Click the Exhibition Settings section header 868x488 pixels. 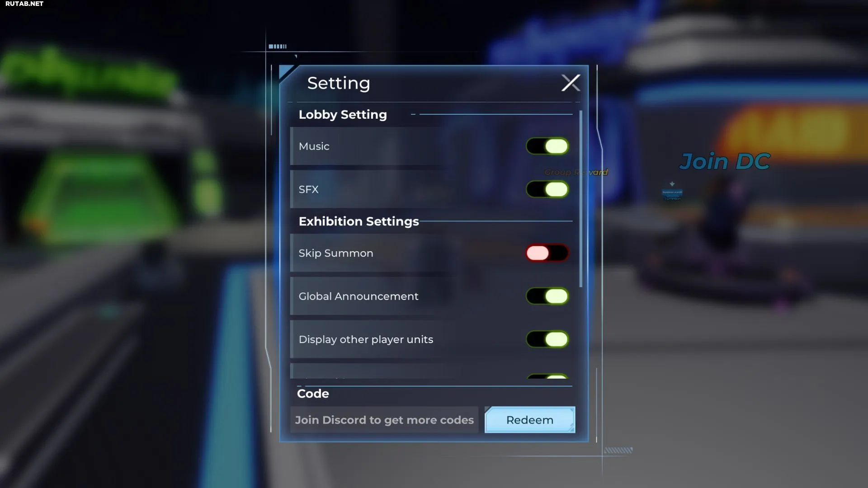point(359,221)
